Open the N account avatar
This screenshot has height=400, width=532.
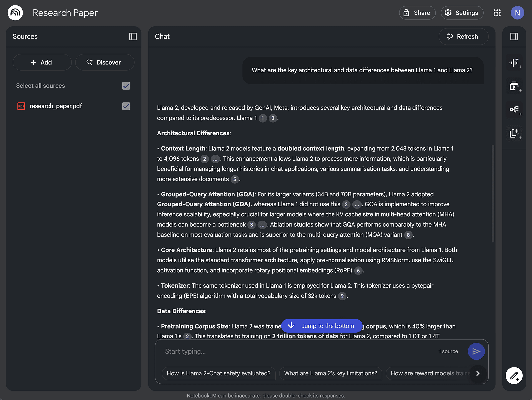[x=517, y=13]
